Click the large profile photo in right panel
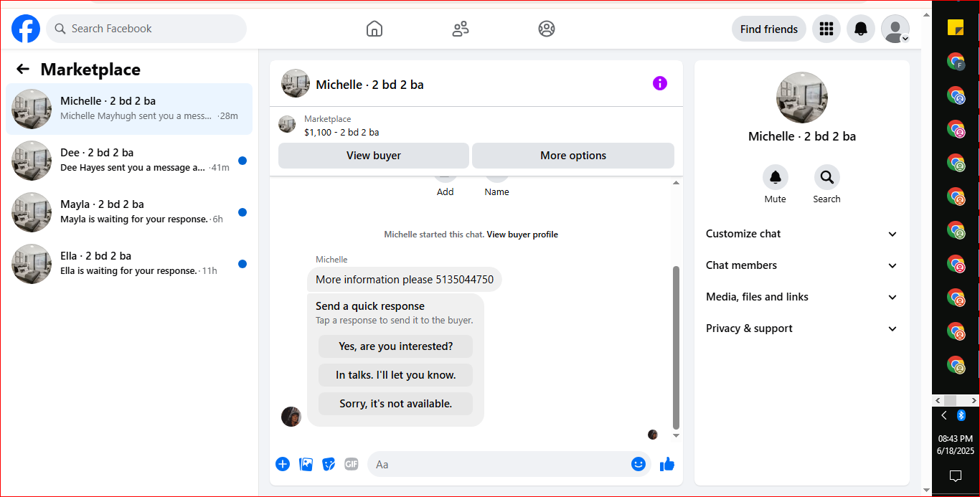 click(x=802, y=98)
